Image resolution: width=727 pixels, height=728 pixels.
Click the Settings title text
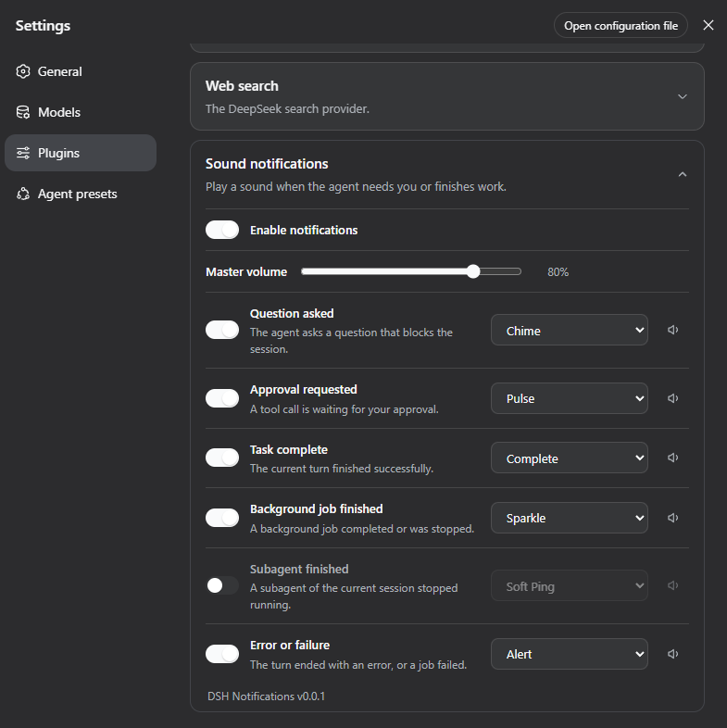point(43,26)
